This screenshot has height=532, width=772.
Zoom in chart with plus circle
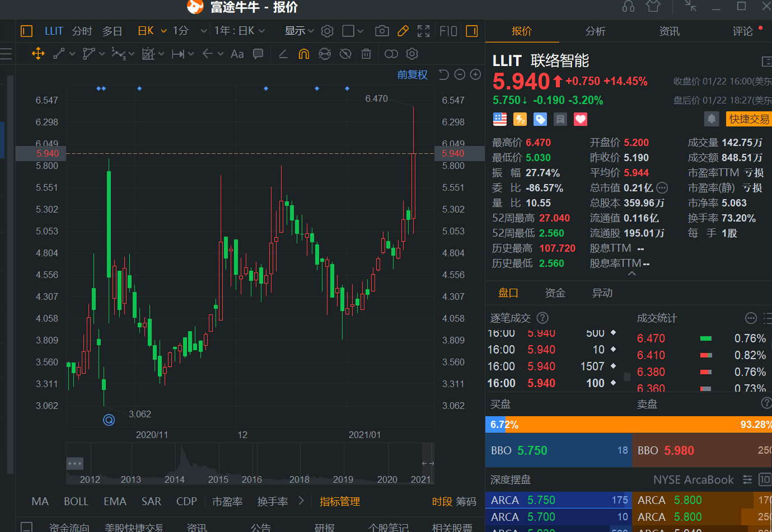click(476, 74)
